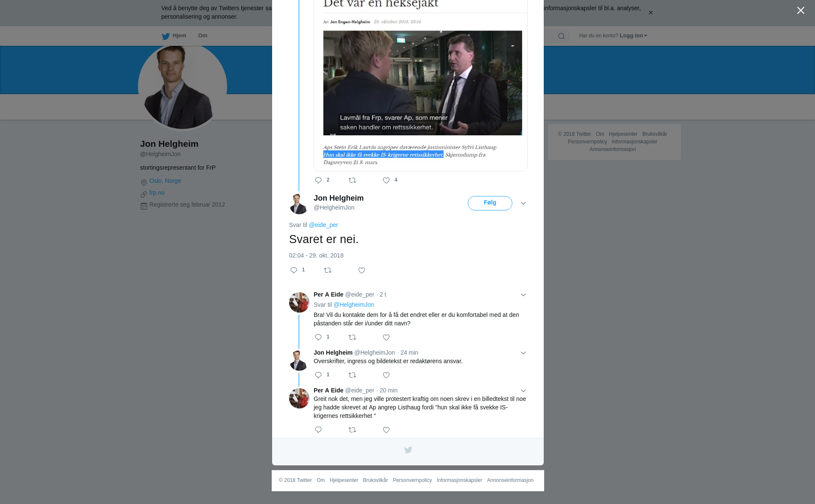The height and width of the screenshot is (504, 815).
Task: Retweet the embedded article tweet
Action: coord(352,181)
